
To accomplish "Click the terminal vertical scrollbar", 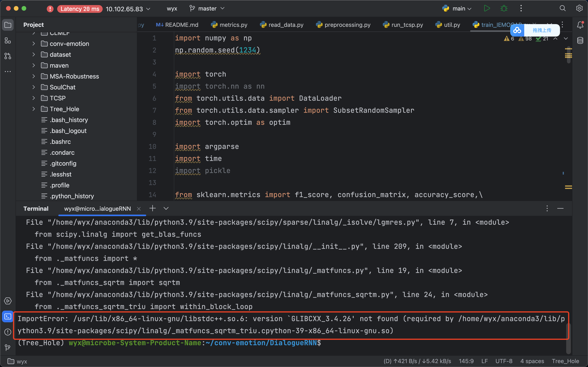I will (568, 338).
